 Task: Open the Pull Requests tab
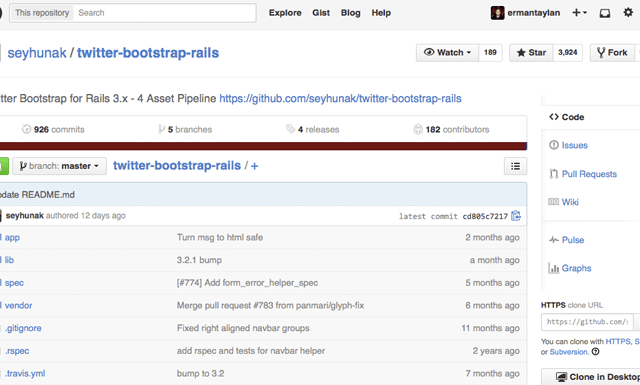click(x=583, y=174)
